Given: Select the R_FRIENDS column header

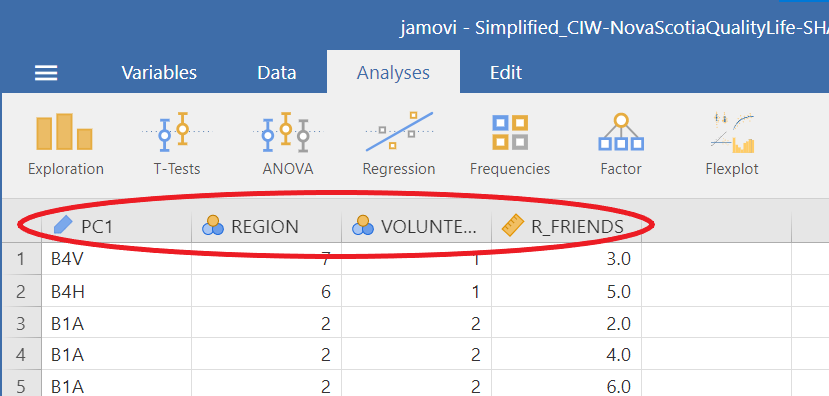Looking at the screenshot, I should pyautogui.click(x=567, y=227).
